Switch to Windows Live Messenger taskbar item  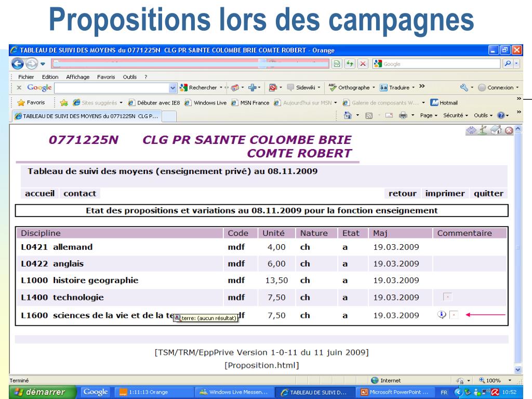(234, 392)
